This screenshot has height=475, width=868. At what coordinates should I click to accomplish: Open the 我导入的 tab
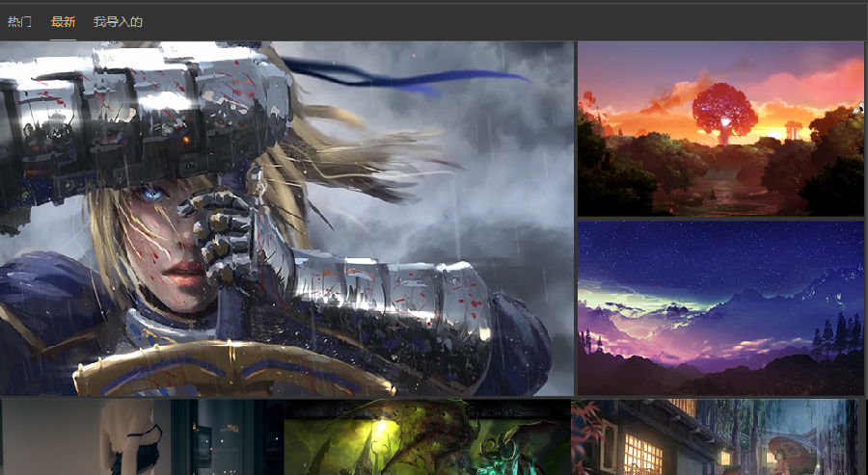pyautogui.click(x=118, y=22)
